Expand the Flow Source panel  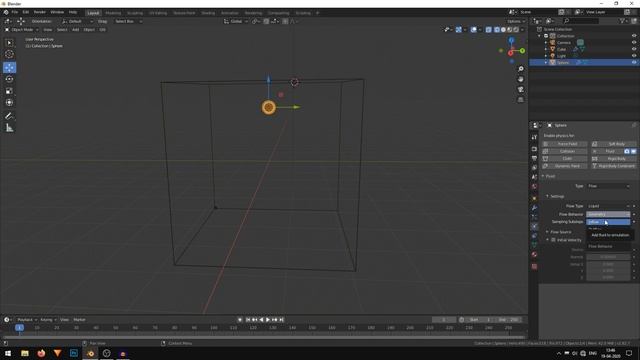(560, 232)
